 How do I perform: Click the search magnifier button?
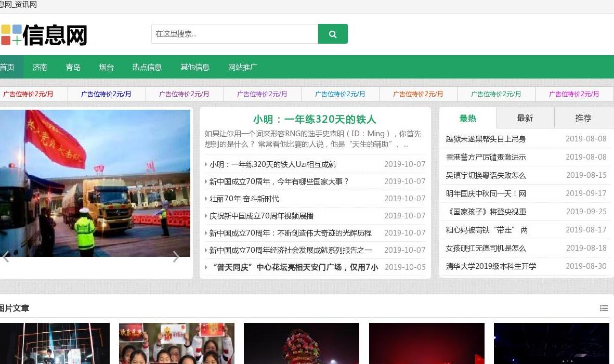333,33
